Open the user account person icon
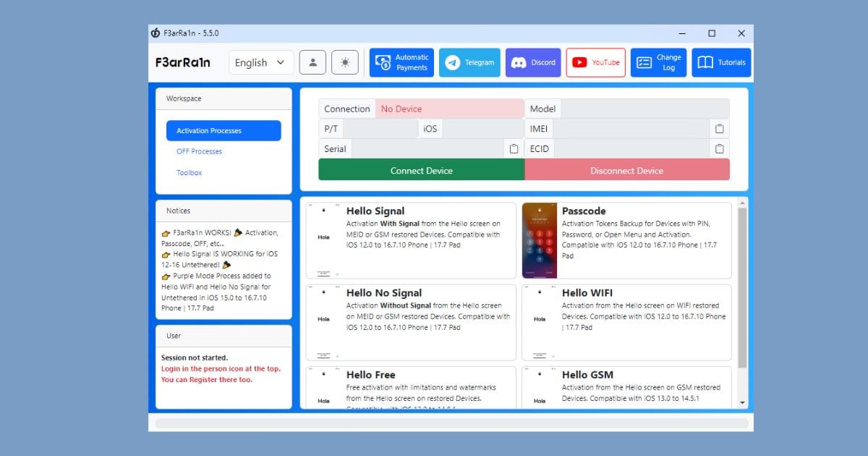Screen dimensions: 868x456 (x=312, y=62)
